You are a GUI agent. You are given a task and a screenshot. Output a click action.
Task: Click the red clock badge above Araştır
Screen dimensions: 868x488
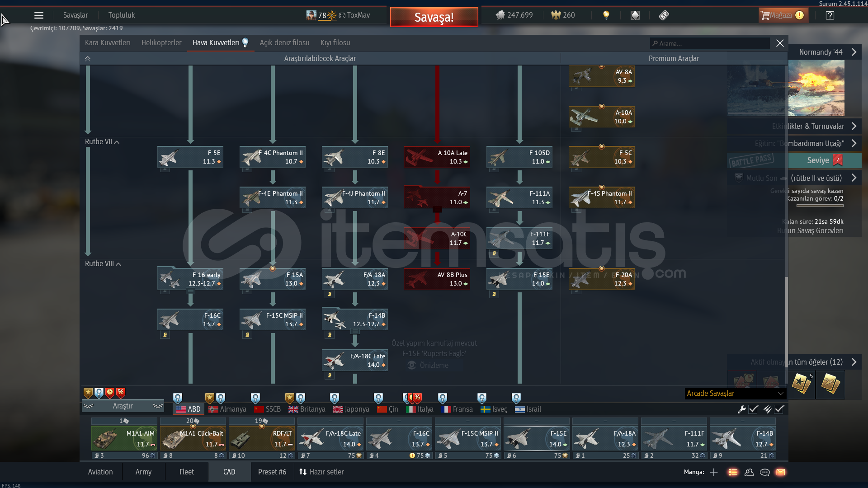pos(110,393)
